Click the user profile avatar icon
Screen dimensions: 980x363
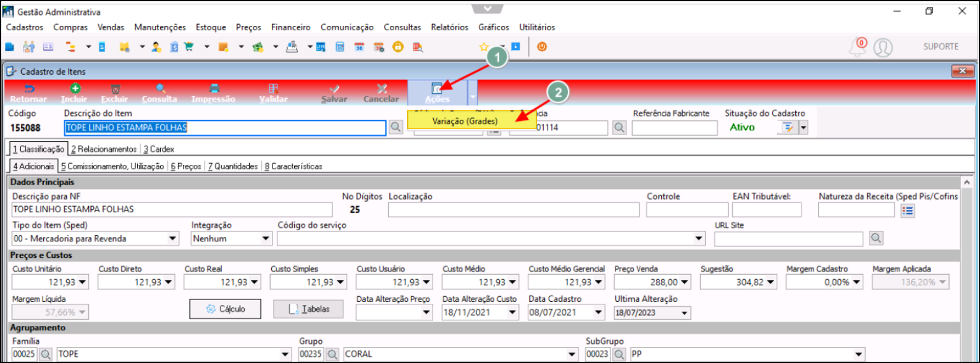883,47
